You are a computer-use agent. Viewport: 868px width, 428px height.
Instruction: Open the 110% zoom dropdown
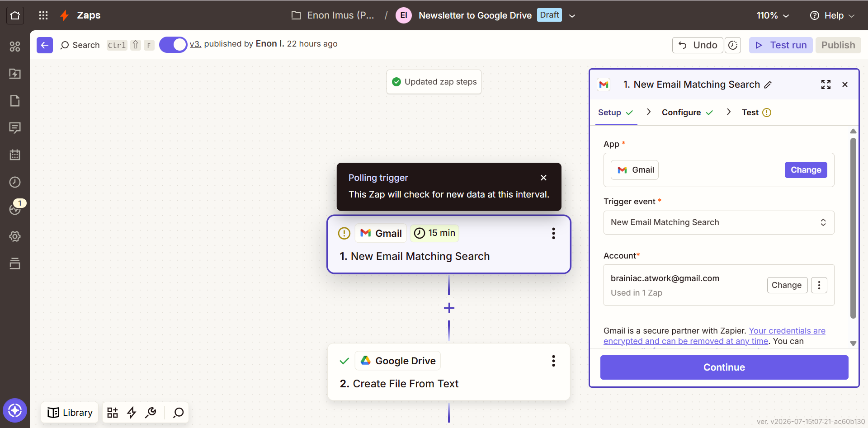773,15
